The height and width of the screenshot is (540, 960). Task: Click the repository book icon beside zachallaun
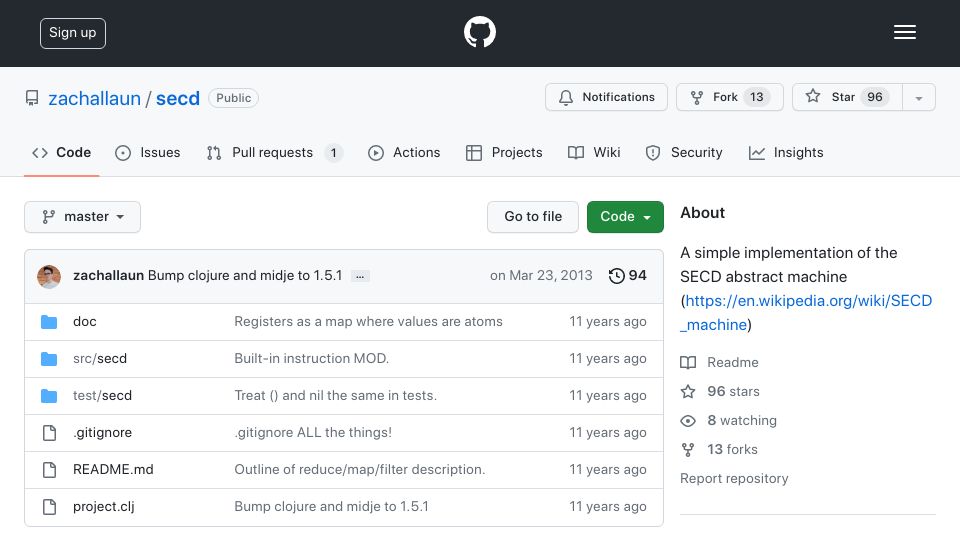32,98
